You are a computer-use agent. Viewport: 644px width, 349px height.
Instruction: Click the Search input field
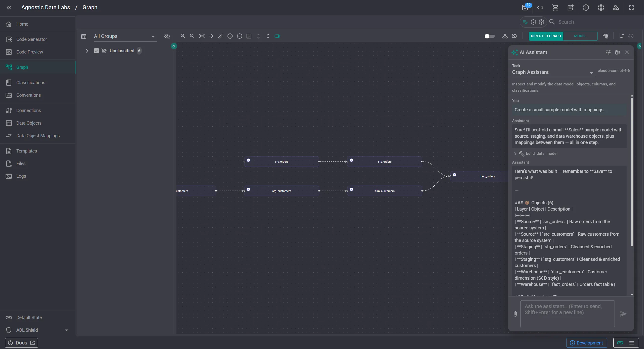click(596, 22)
